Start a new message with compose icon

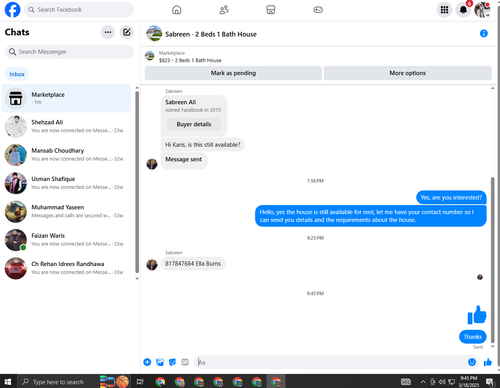coord(127,32)
